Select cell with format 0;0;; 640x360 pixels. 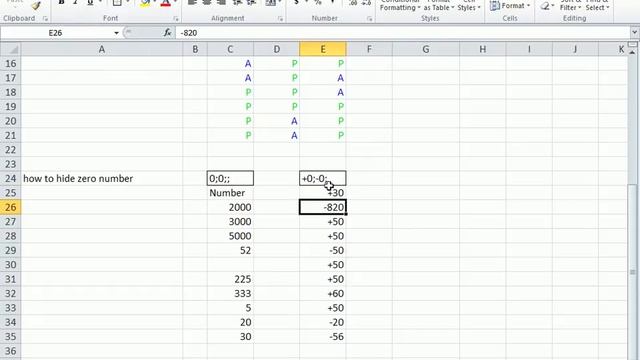pyautogui.click(x=230, y=178)
